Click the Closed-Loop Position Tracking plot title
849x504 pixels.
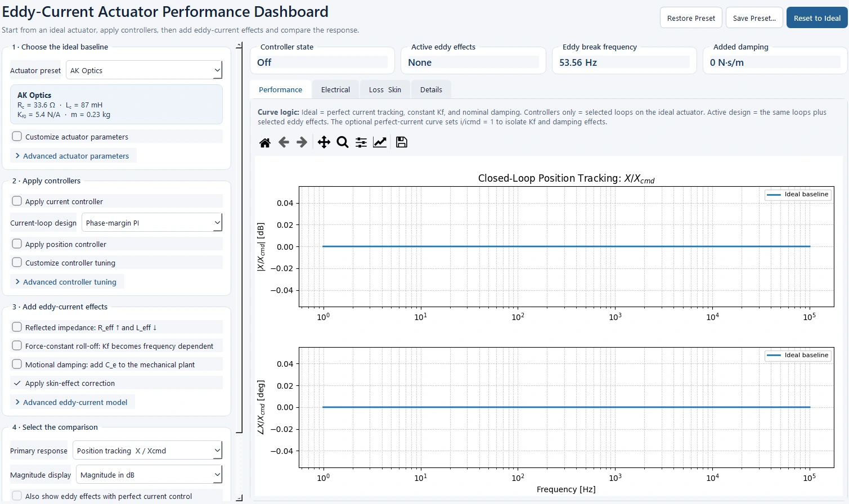click(566, 178)
